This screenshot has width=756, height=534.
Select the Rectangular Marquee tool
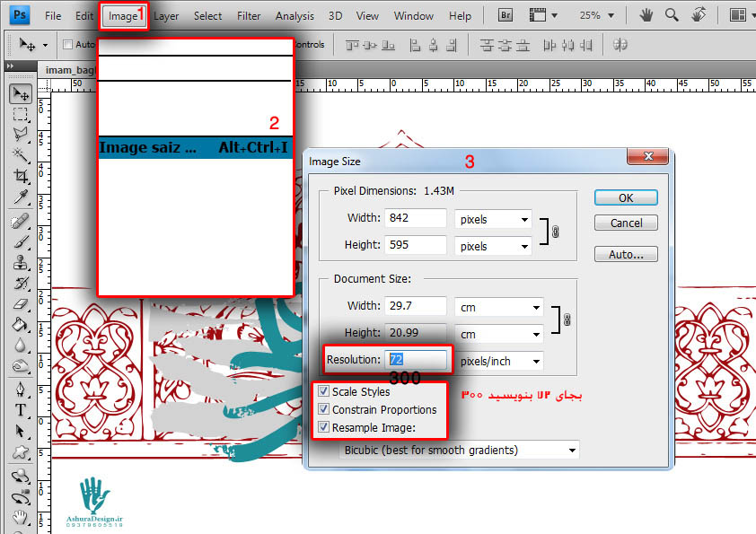[21, 114]
